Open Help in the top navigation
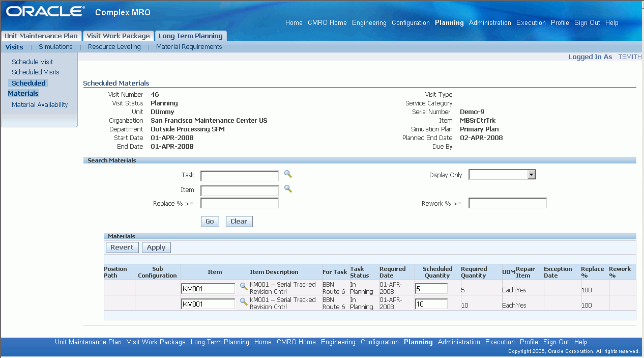Screen dimensions: 644x358 (x=612, y=23)
